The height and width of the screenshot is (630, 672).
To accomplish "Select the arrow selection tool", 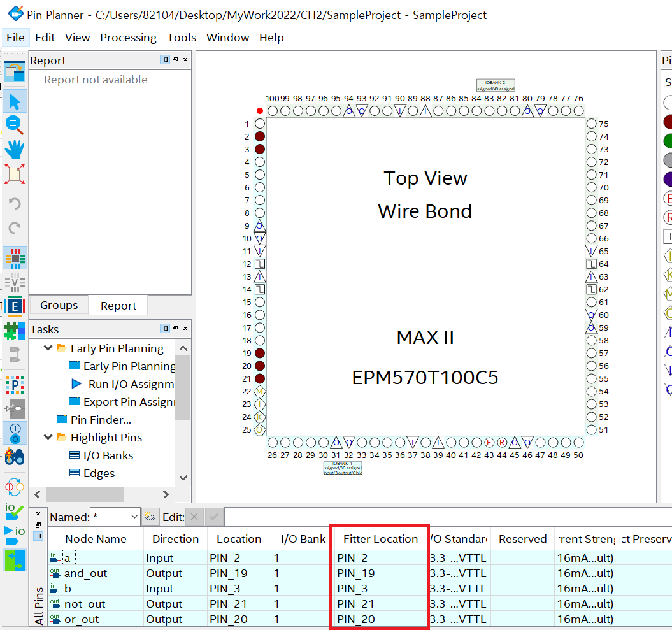I will 15,101.
